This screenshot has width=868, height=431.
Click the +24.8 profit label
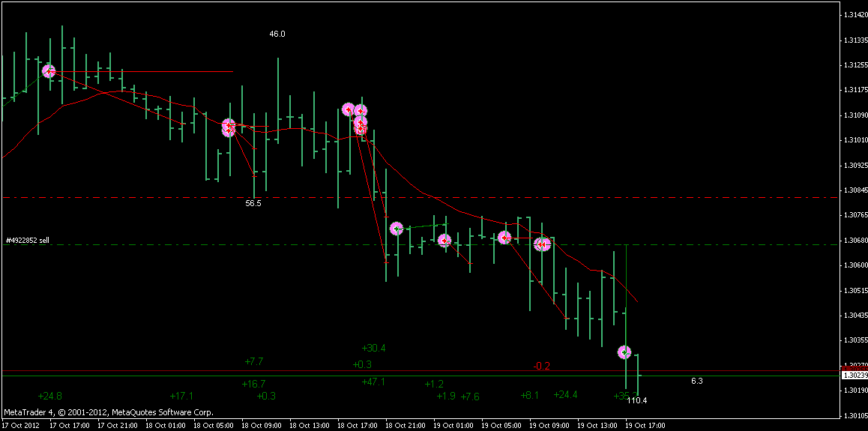click(49, 396)
